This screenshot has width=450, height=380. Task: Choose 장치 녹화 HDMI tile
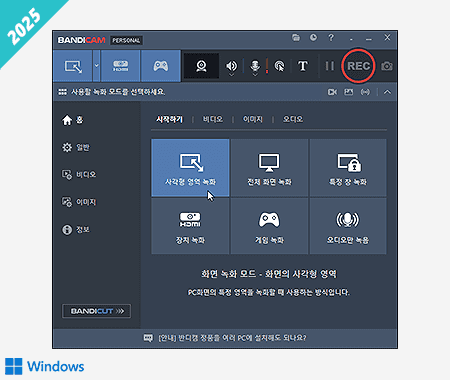coord(190,226)
